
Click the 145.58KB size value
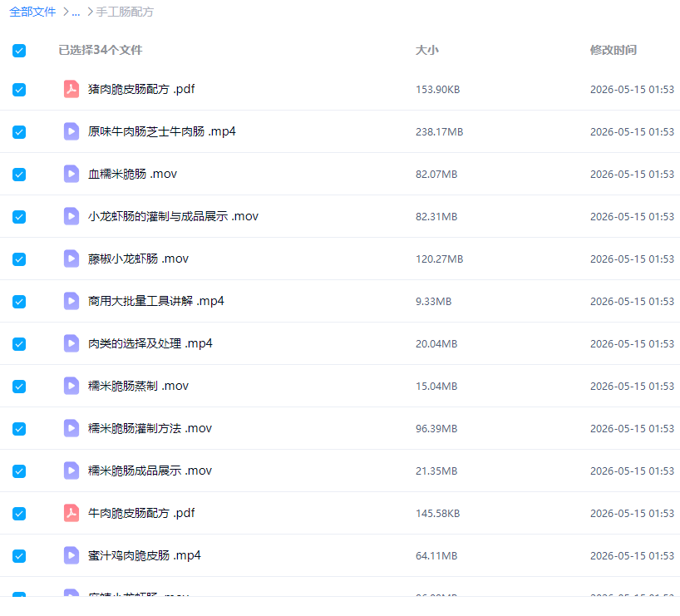pyautogui.click(x=437, y=514)
